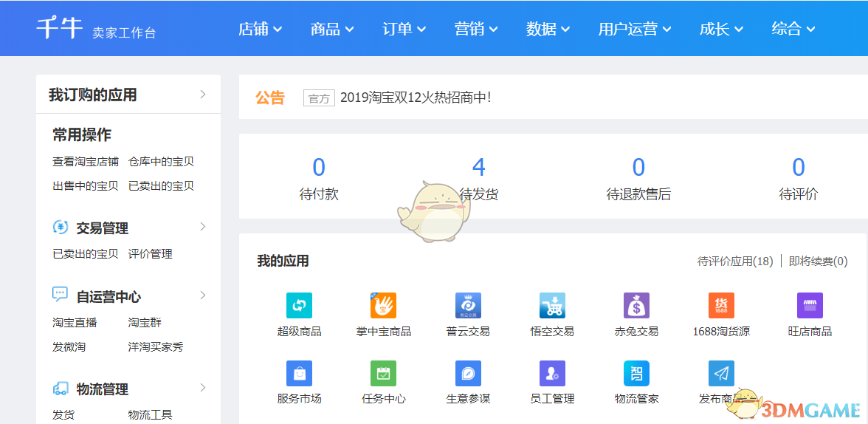Viewport: 868px width, 424px height.
Task: Open the 发微淘 link
Action: pos(69,347)
